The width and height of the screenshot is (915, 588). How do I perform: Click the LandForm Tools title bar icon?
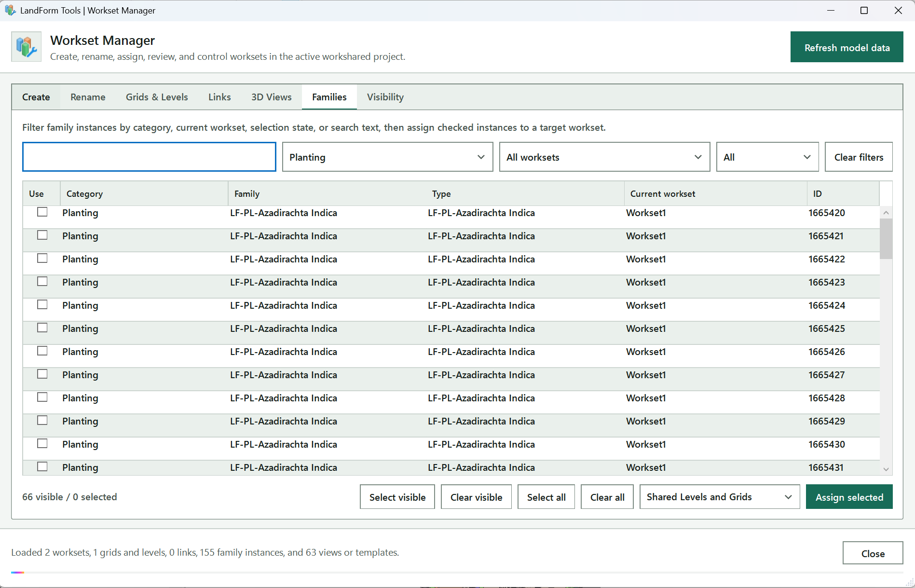pos(10,10)
